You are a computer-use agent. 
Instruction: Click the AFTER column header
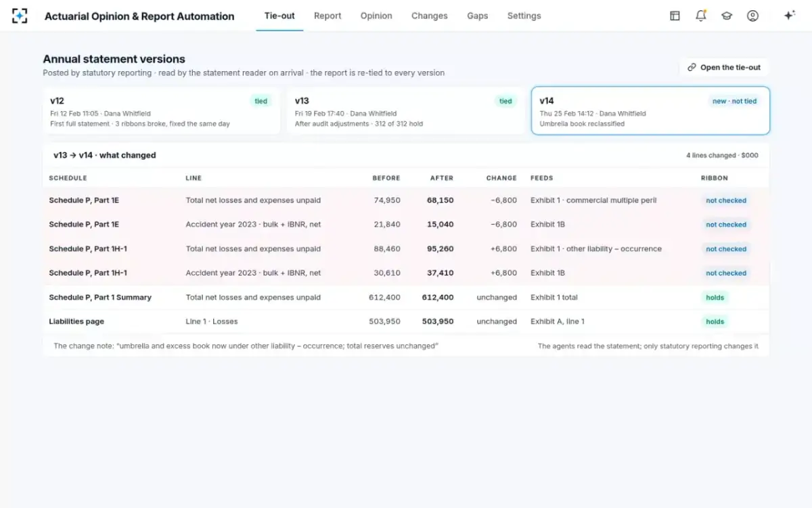click(442, 178)
